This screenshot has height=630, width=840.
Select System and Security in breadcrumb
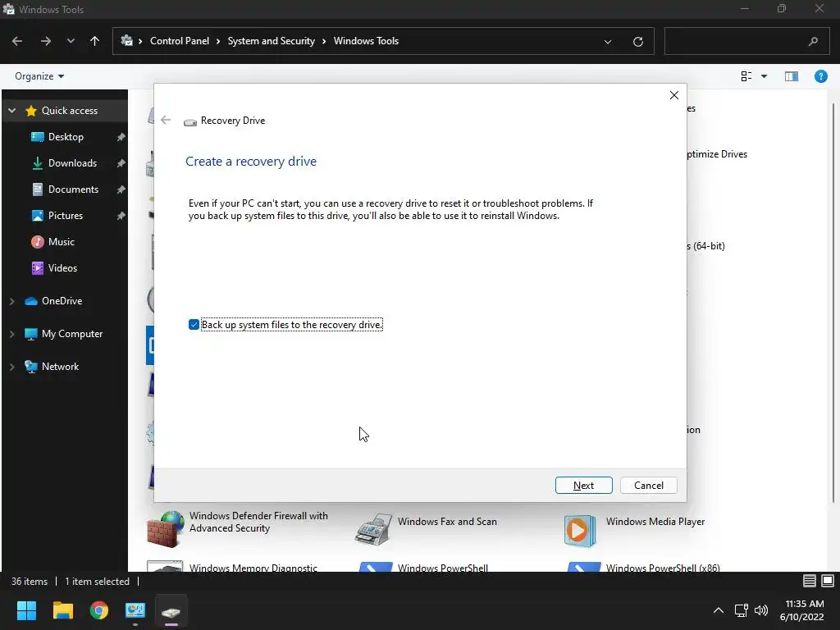[x=271, y=41]
